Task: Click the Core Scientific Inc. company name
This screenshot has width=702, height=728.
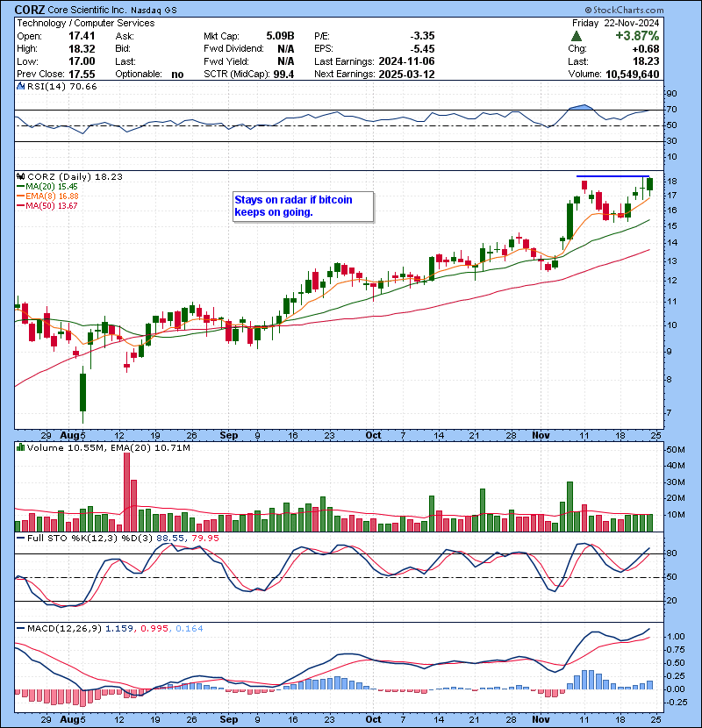Action: [x=87, y=10]
